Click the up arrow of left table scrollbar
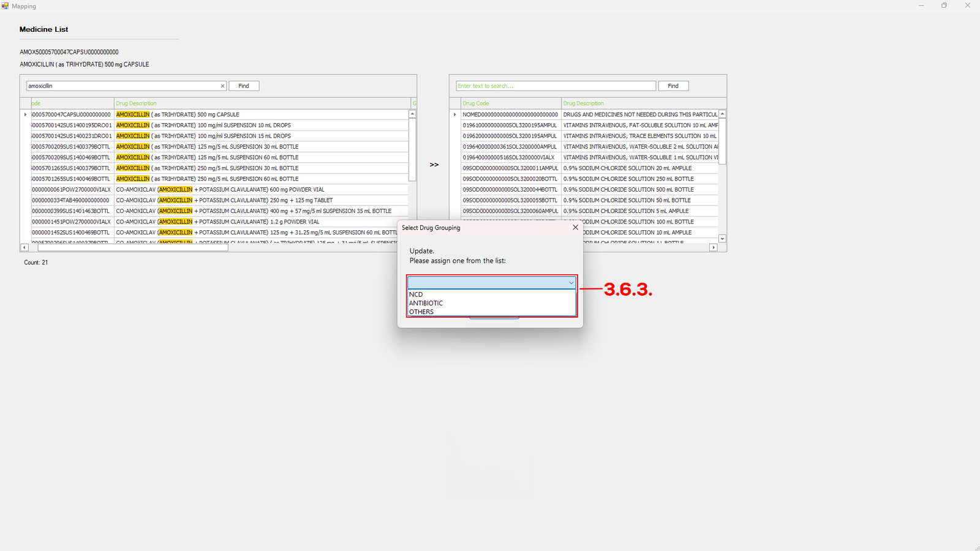The image size is (980, 551). tap(412, 114)
